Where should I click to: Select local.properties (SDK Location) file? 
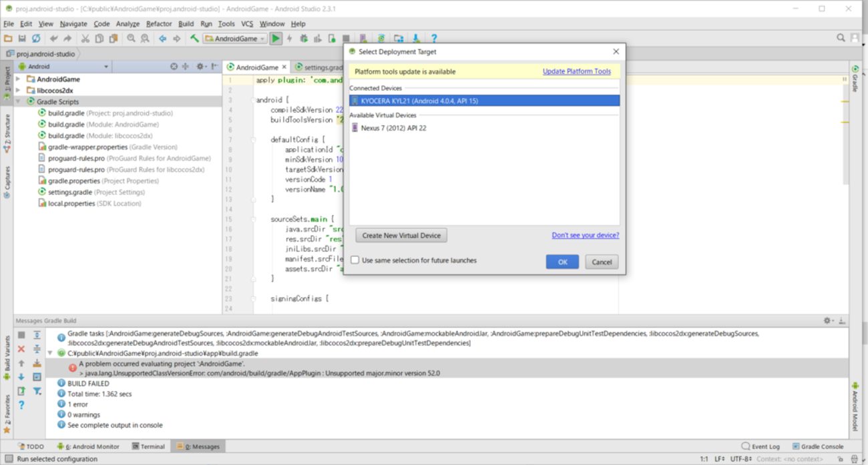coord(90,203)
